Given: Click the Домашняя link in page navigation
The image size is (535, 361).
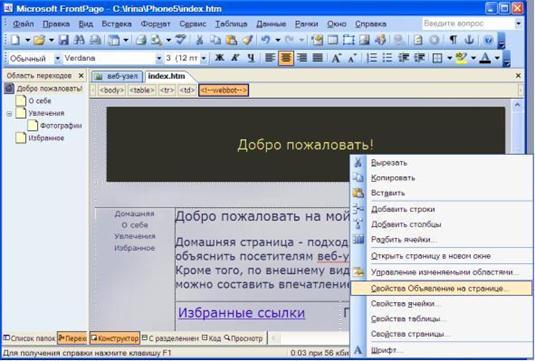Looking at the screenshot, I should (134, 214).
